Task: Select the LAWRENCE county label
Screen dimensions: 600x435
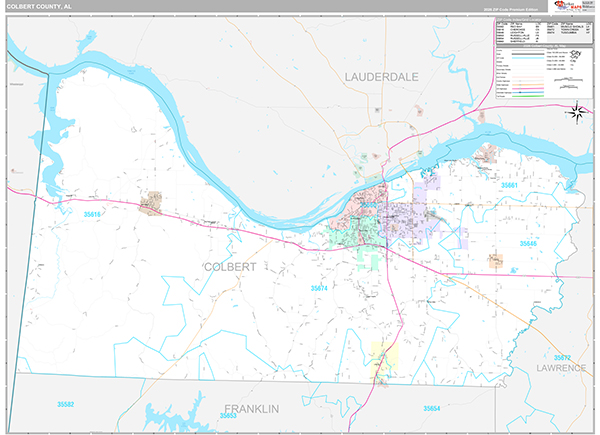Action: pyautogui.click(x=561, y=368)
